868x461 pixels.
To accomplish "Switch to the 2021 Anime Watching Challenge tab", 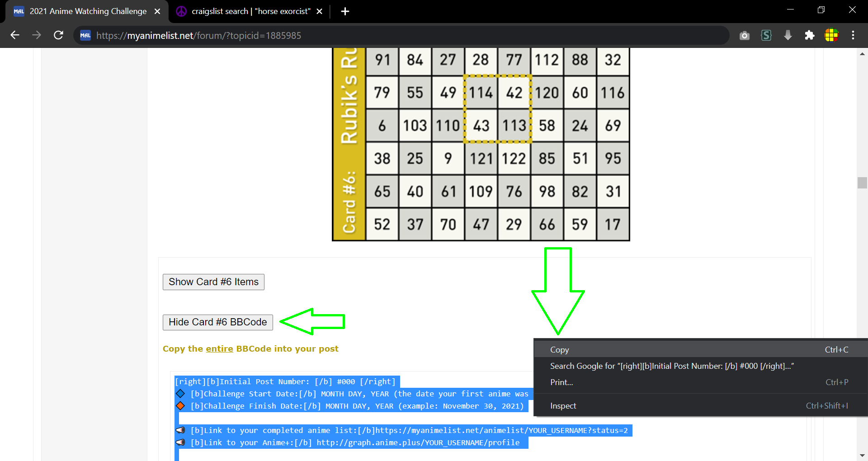I will (87, 11).
